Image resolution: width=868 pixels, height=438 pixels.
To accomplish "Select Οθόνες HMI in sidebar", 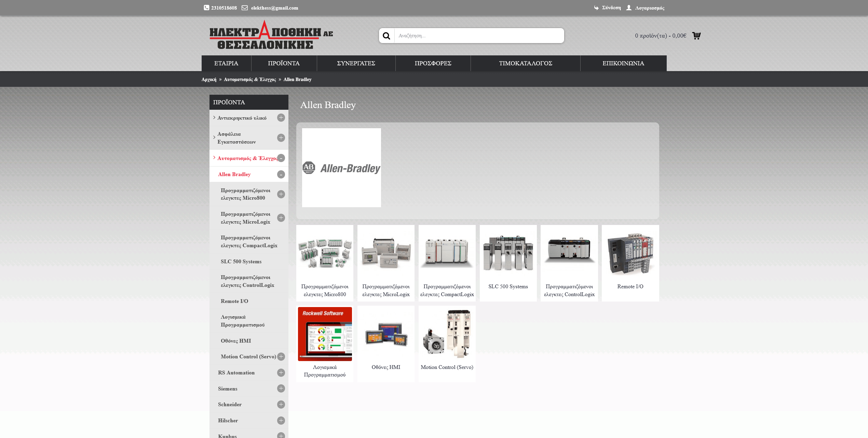I will point(236,341).
